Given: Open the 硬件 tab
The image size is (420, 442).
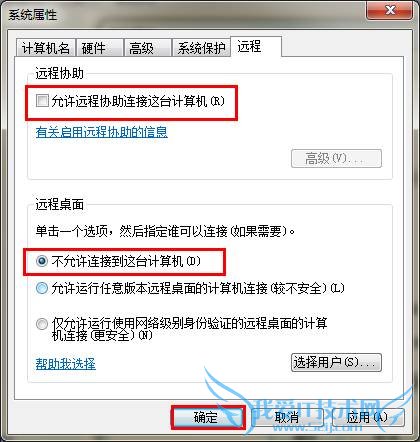Looking at the screenshot, I should point(99,48).
